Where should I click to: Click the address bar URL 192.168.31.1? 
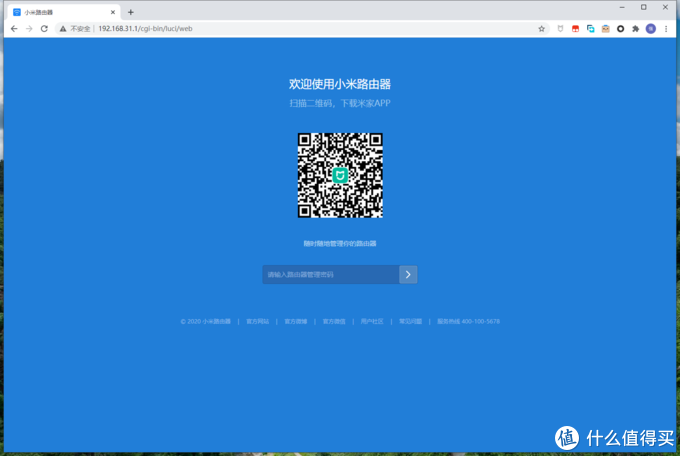coord(145,29)
